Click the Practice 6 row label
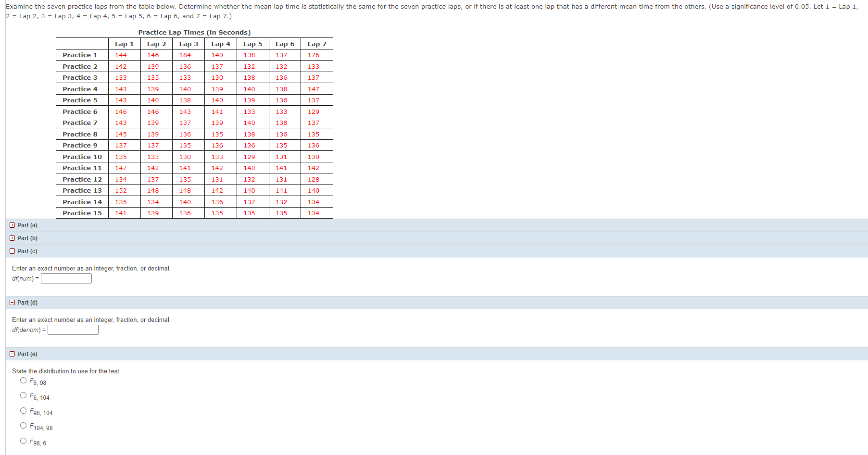The width and height of the screenshot is (868, 455). [x=80, y=112]
